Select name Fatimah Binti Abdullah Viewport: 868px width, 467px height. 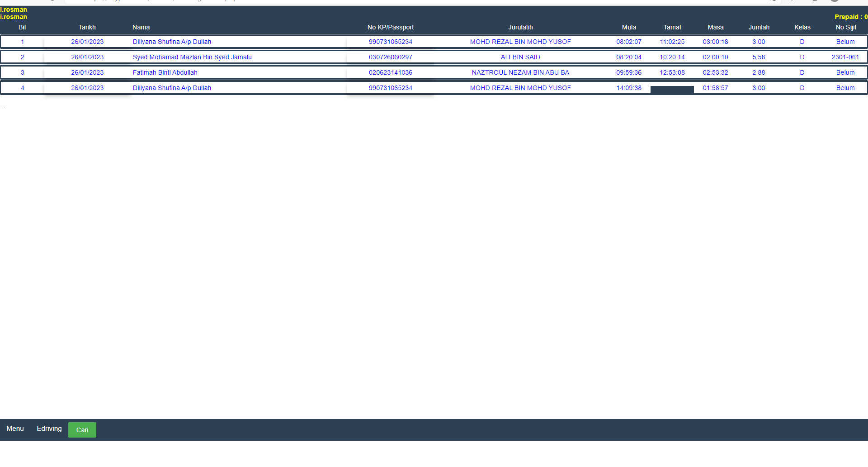click(165, 72)
